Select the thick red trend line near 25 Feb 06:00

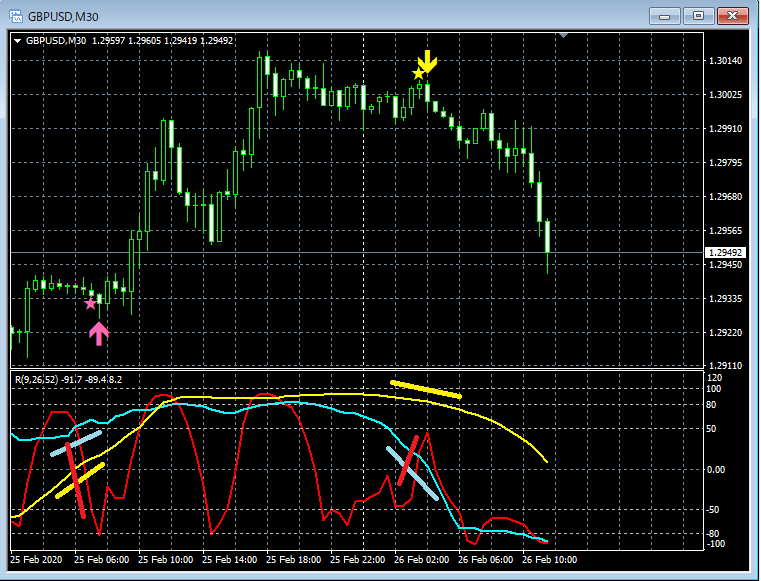point(76,481)
